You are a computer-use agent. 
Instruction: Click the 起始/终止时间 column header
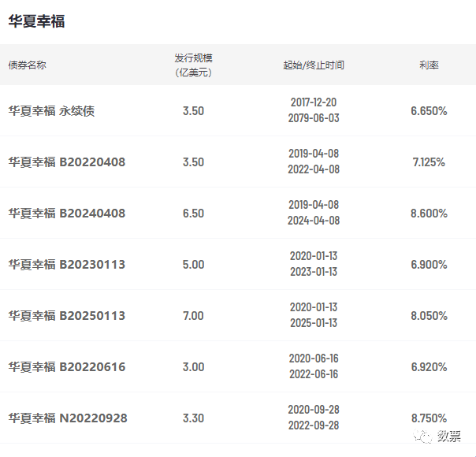(314, 65)
